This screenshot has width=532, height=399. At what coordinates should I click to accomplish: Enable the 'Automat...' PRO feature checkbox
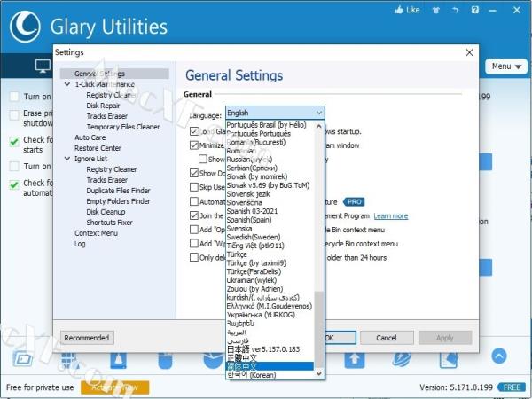(194, 201)
